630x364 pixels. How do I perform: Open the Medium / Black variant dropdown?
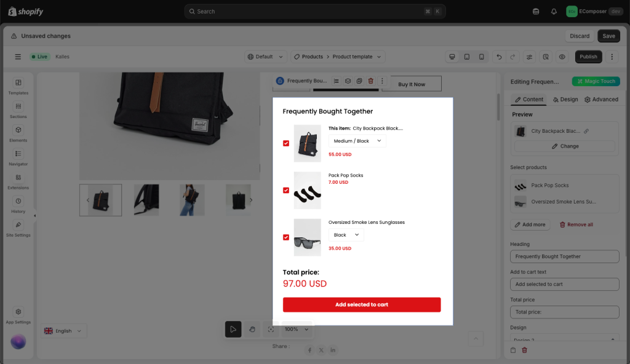[x=357, y=141]
